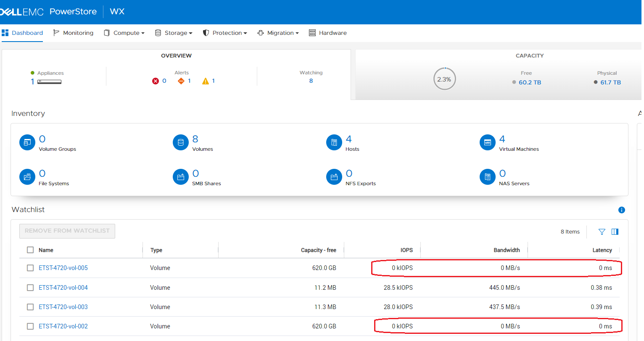
Task: Select all rows with the header checkbox
Action: [30, 250]
